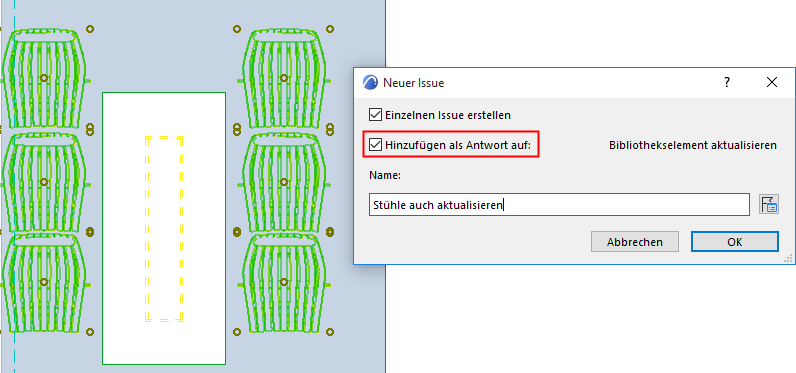This screenshot has width=796, height=373.
Task: Uncheck Einzelnen Issue erstellen checkbox
Action: (x=375, y=115)
